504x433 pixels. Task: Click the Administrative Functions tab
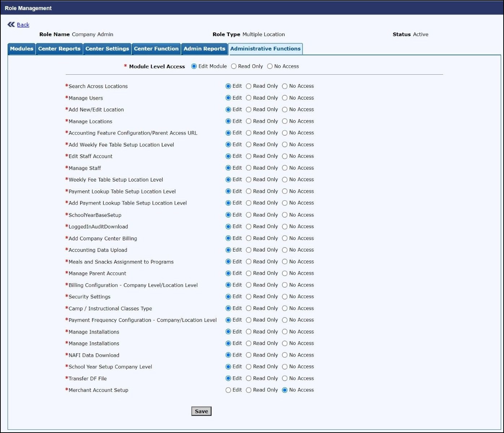[x=265, y=49]
